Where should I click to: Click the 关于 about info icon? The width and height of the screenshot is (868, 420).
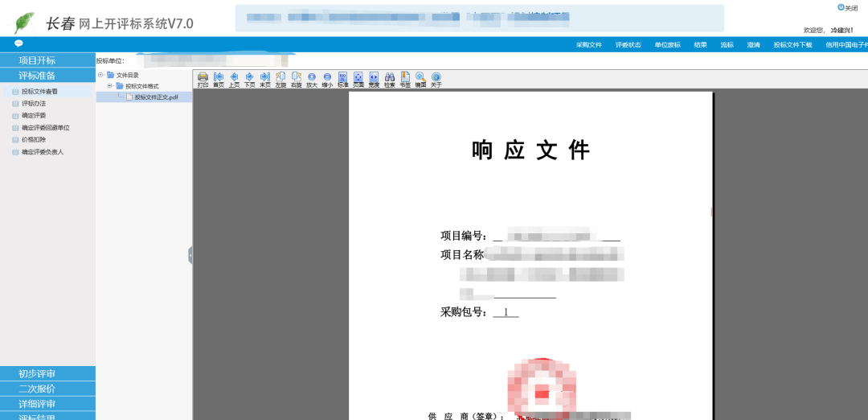click(436, 78)
